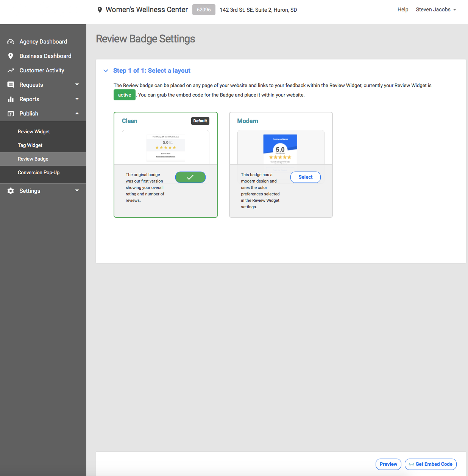Click the Business Dashboard pin icon

[11, 56]
